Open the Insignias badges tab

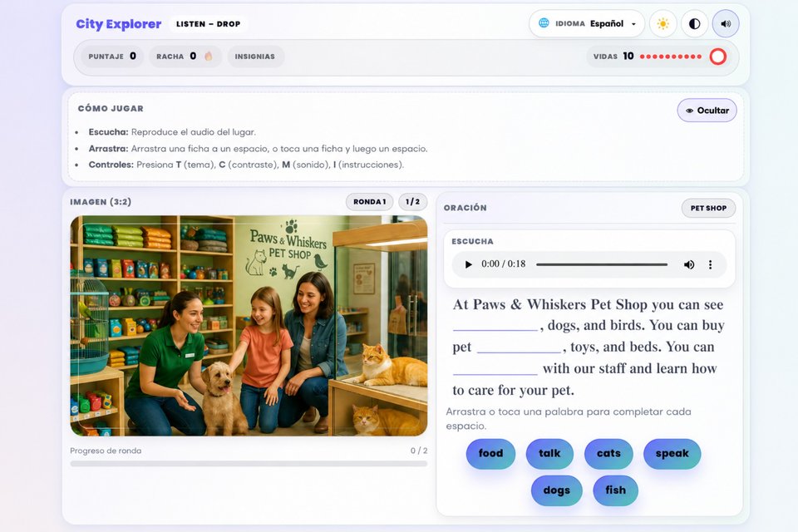(x=255, y=57)
